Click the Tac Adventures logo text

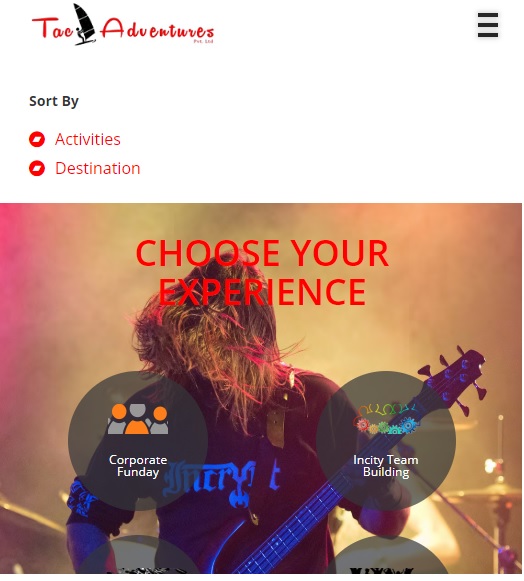click(x=123, y=25)
